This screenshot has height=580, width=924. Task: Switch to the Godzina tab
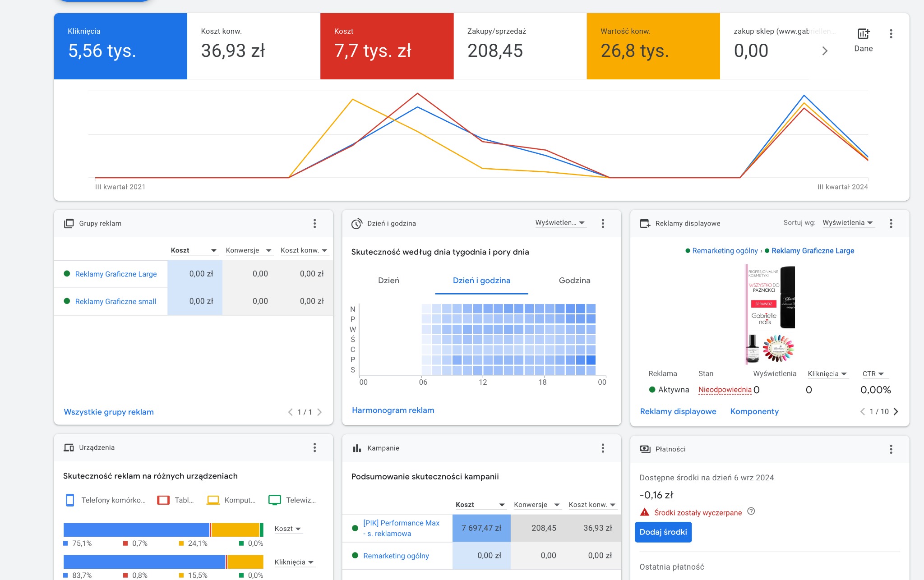pos(574,280)
